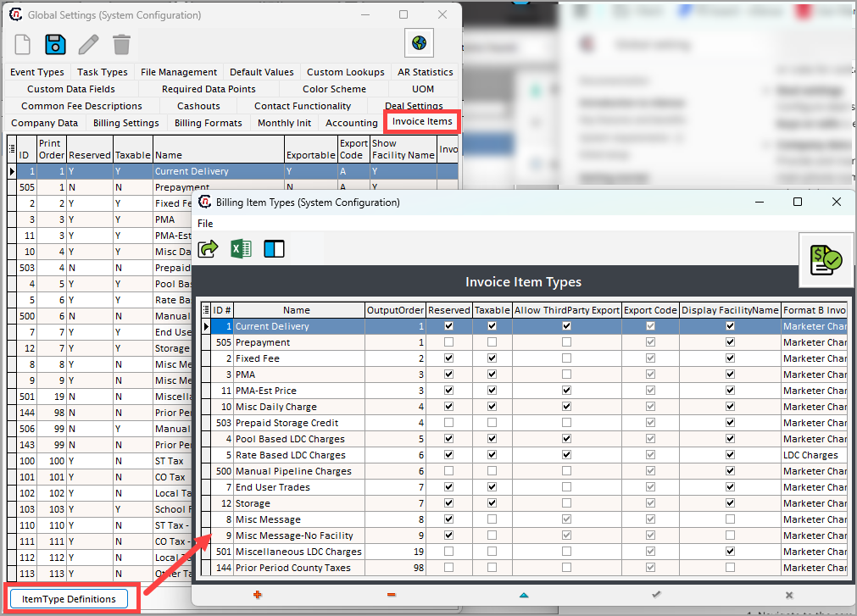Viewport: 857px width, 616px height.
Task: Select the Required Data Points tab
Action: click(209, 89)
